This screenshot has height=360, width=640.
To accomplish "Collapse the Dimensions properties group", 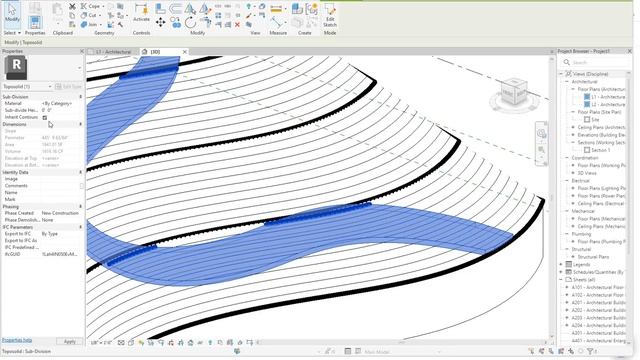I will 80,124.
